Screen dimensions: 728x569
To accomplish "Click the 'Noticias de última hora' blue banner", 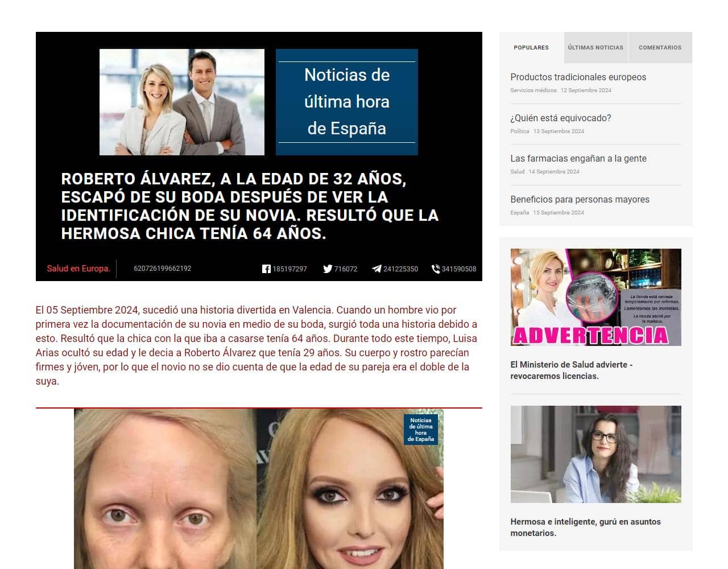I will 346,102.
